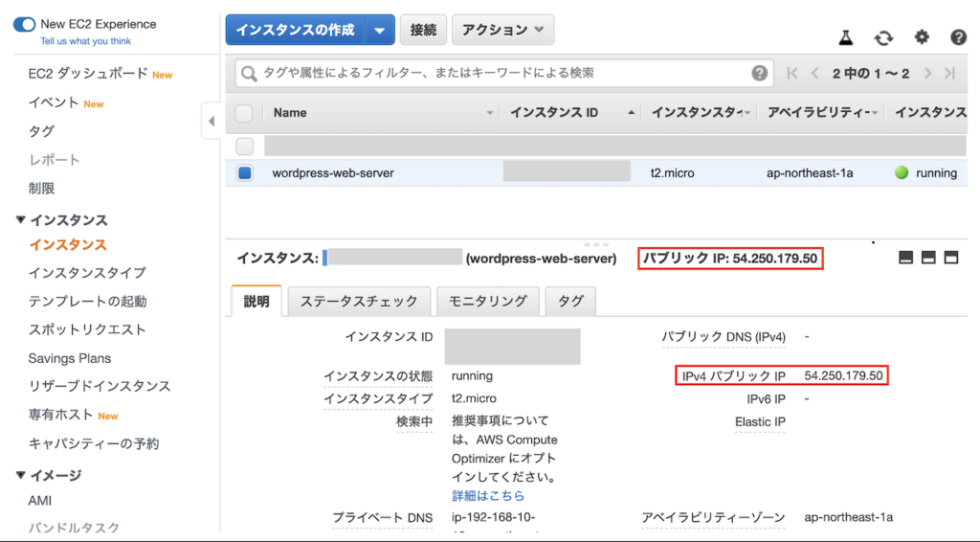Go to next page of instances
980x542 pixels.
[x=927, y=73]
